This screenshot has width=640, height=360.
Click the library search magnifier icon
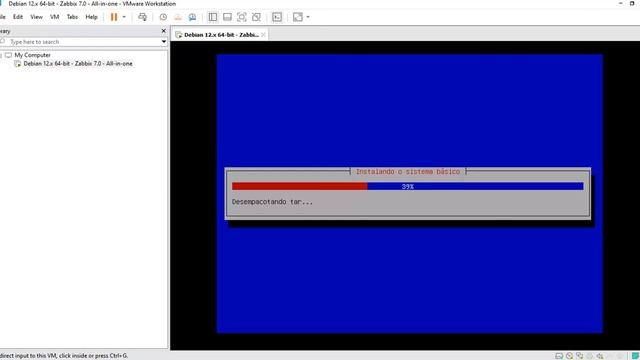(x=2, y=42)
